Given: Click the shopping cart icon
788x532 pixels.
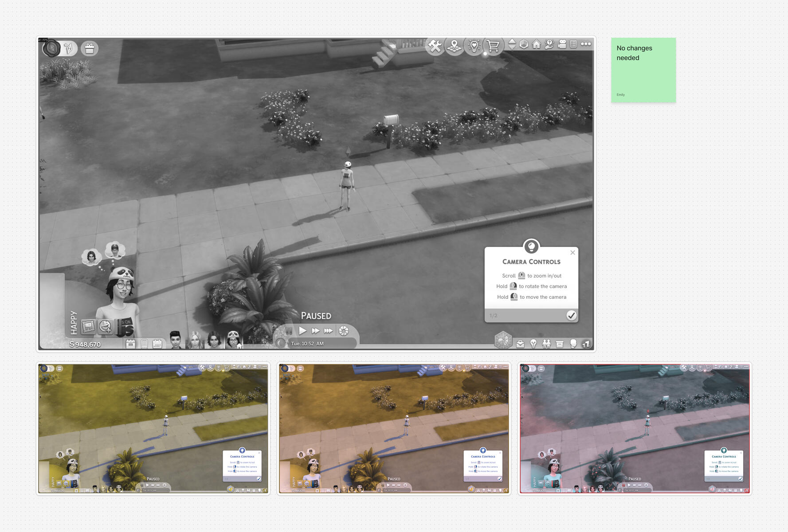Looking at the screenshot, I should (x=493, y=46).
